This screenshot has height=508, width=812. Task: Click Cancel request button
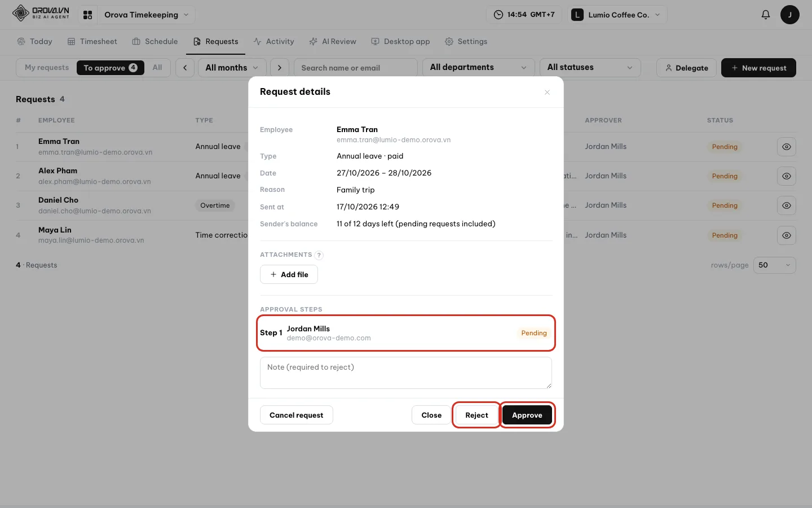coord(297,415)
